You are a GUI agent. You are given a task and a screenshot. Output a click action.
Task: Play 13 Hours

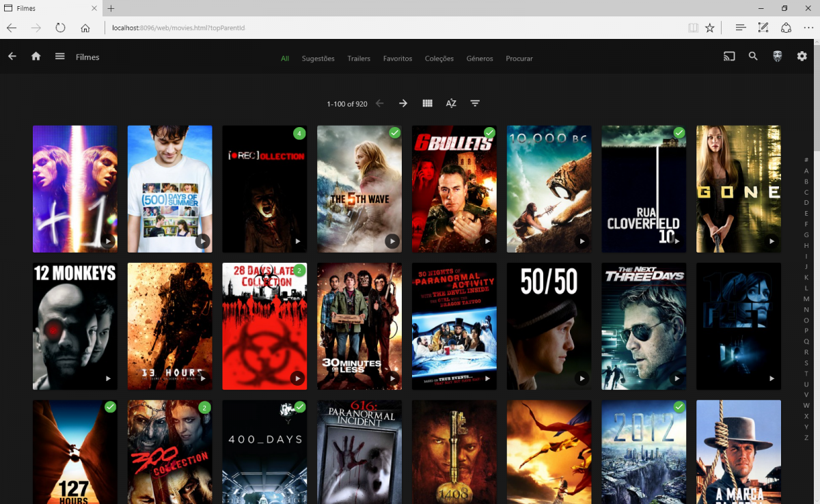coord(203,378)
